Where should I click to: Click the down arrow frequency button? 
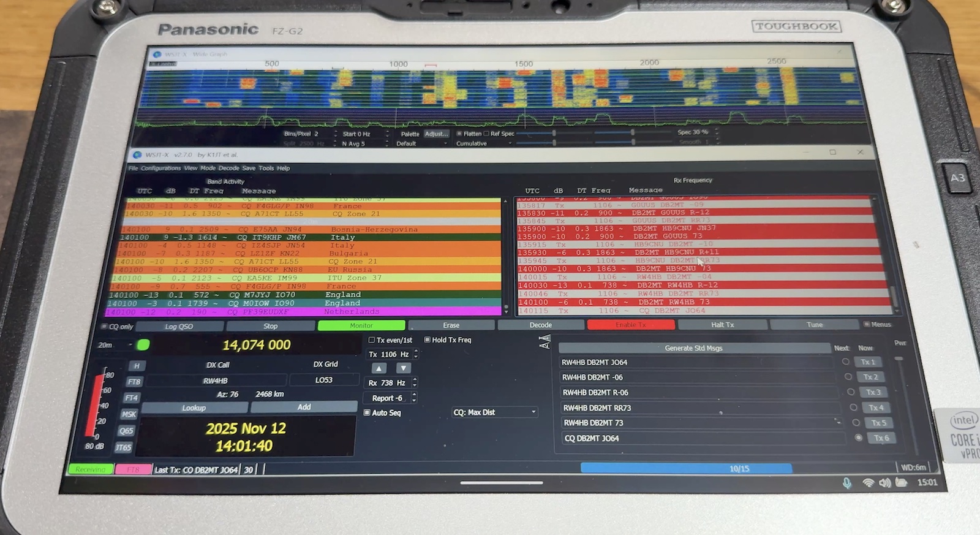click(x=403, y=368)
